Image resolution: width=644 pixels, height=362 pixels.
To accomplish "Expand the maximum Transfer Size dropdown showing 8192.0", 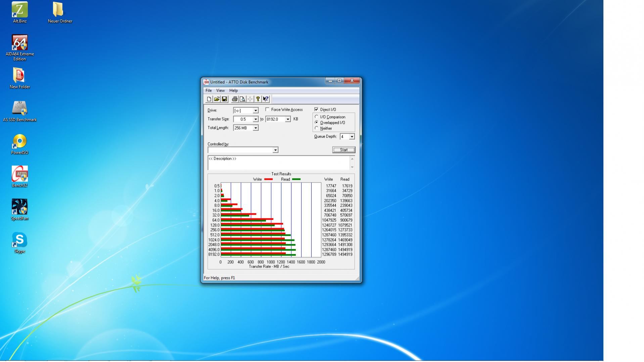I will tap(288, 119).
